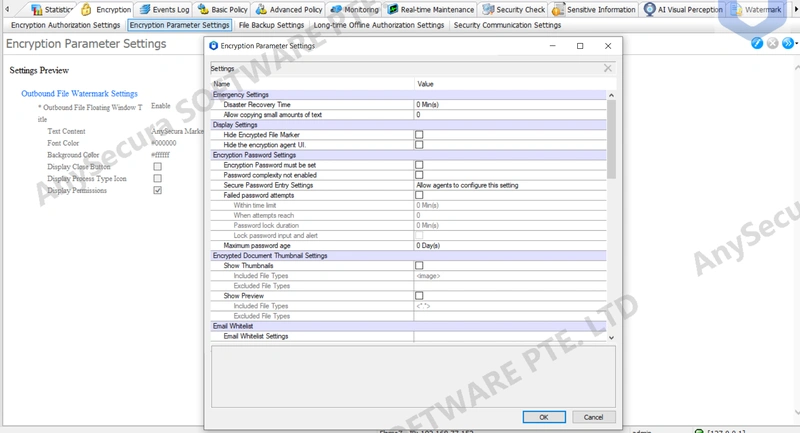Enable Encryption Password must be set

(419, 165)
